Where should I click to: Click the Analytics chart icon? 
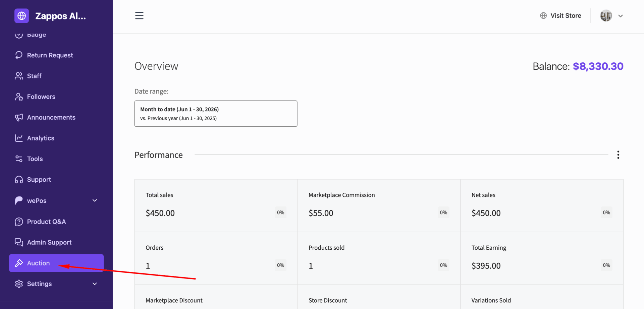tap(19, 138)
